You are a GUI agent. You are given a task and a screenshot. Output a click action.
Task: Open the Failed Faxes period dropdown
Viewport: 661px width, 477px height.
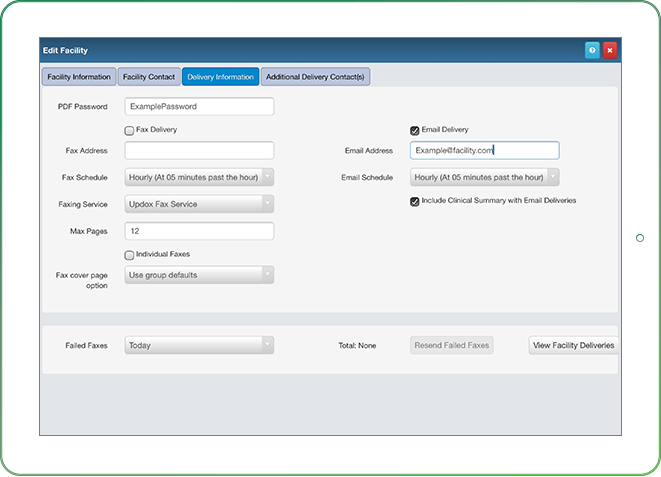pos(199,345)
